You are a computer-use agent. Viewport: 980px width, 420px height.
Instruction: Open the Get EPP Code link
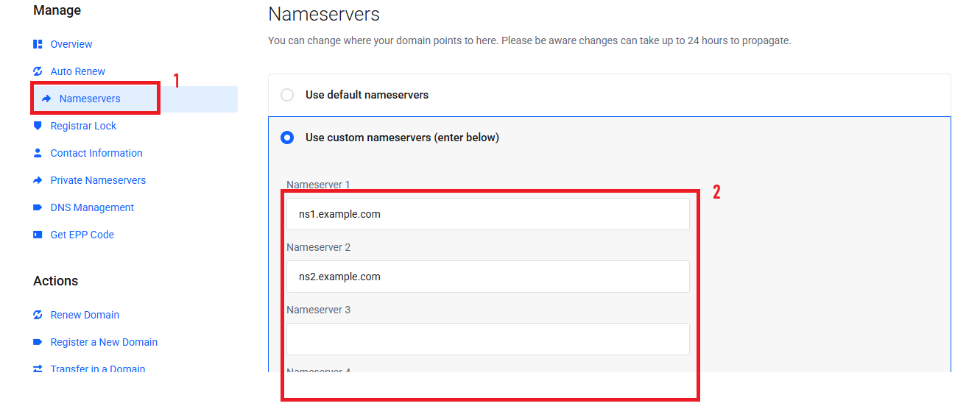pyautogui.click(x=82, y=235)
